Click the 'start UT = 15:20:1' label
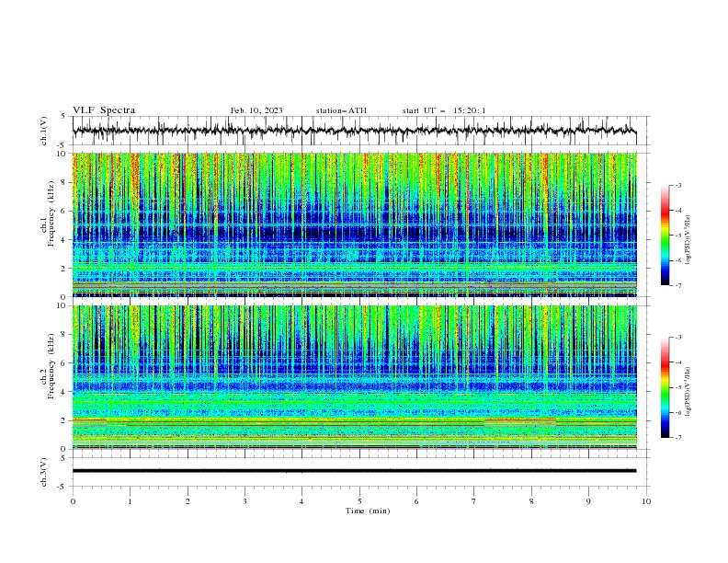Viewport: 728px width, 563px height. [x=444, y=110]
